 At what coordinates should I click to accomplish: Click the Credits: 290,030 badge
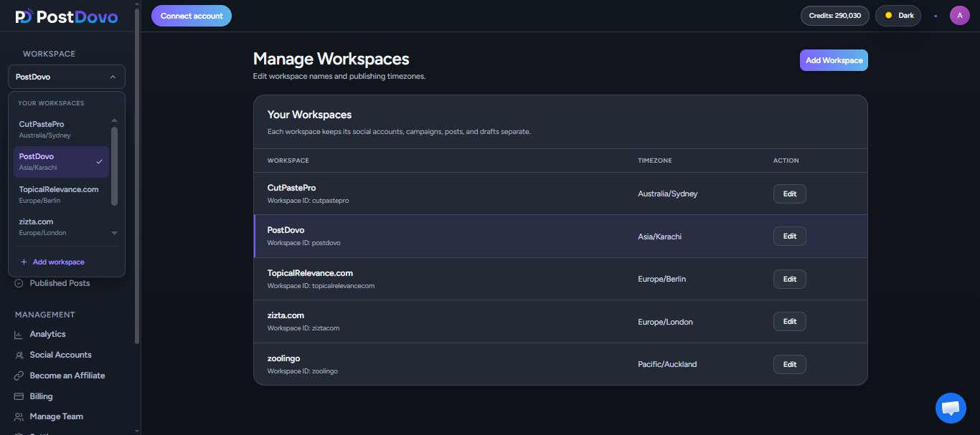[x=835, y=16]
